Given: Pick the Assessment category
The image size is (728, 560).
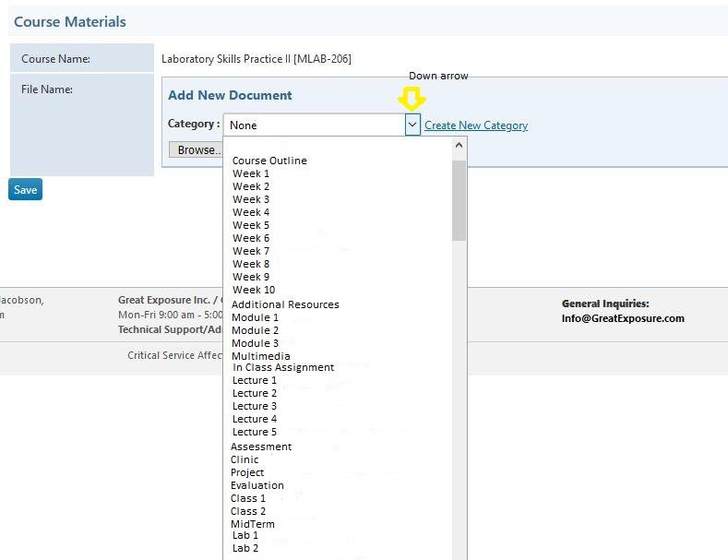Looking at the screenshot, I should click(x=261, y=447).
